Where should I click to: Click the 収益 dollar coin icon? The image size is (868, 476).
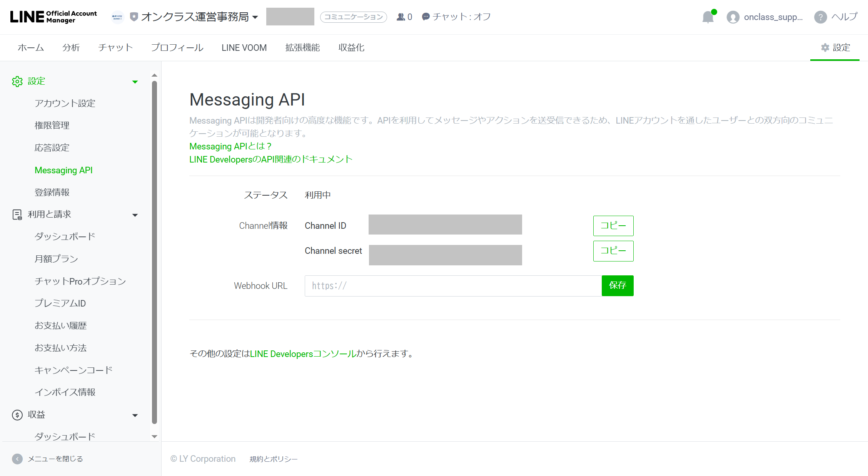coord(17,415)
